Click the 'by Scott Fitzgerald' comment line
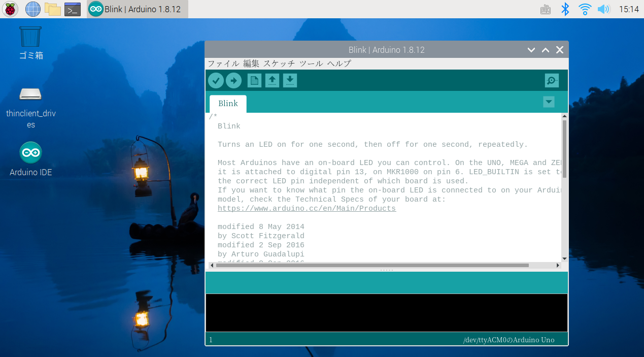Screen dimensions: 644x357 coord(261,236)
